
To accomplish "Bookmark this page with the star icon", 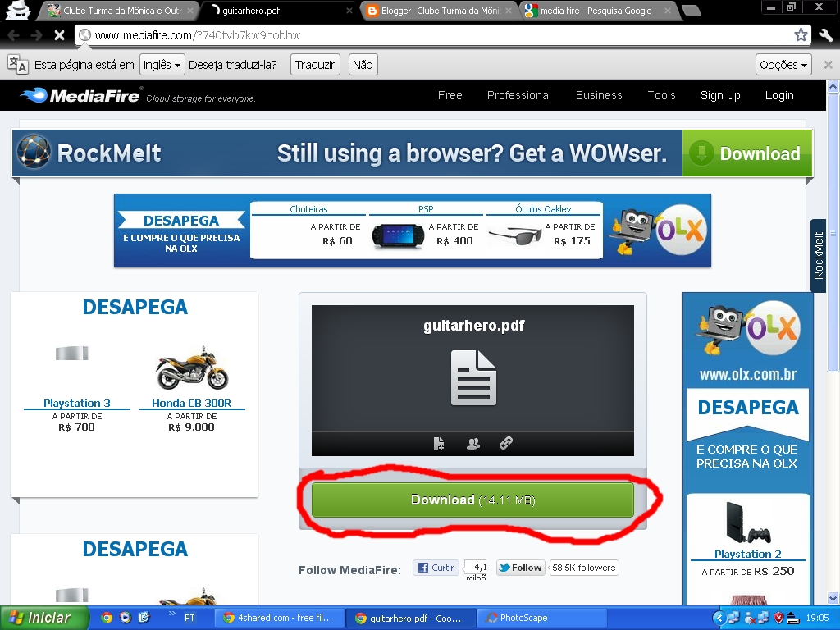I will [x=801, y=34].
